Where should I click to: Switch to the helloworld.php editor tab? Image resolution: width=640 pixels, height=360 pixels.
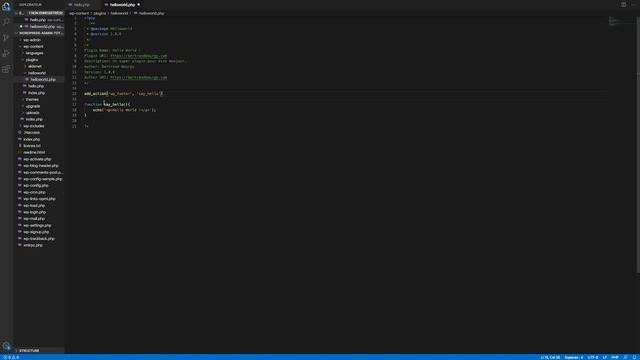tap(122, 4)
